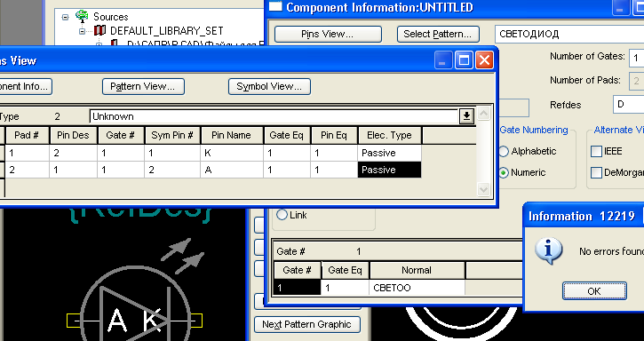
Task: Click the Normal column header in gate table
Action: pyautogui.click(x=417, y=270)
